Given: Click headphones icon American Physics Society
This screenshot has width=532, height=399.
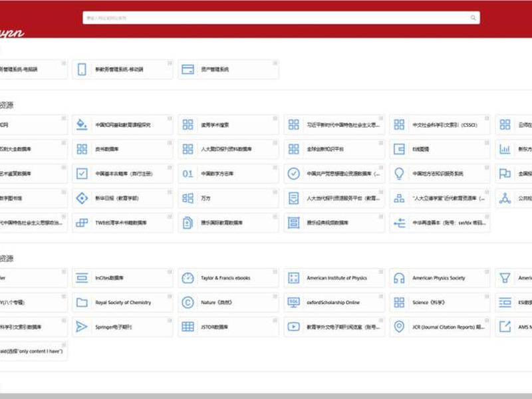Looking at the screenshot, I should pyautogui.click(x=399, y=278).
